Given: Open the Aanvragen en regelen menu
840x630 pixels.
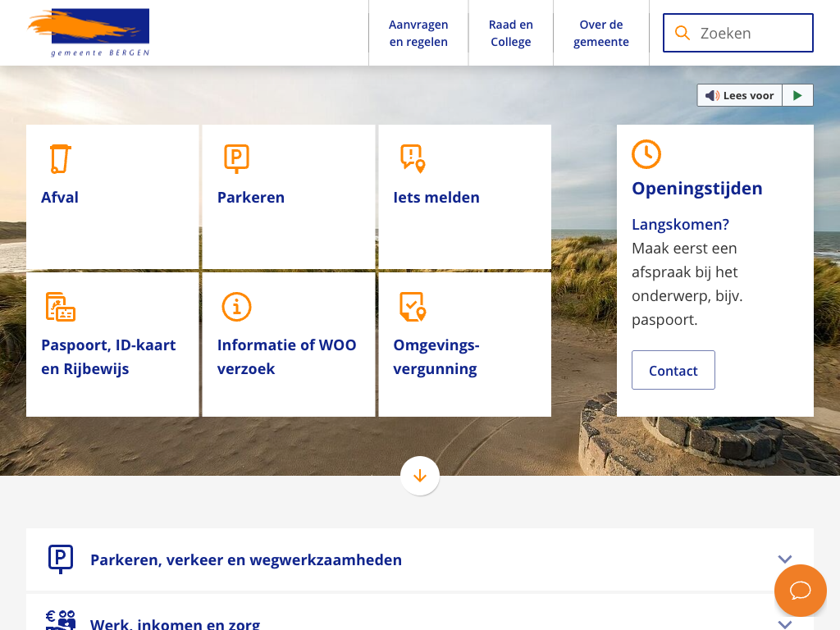Looking at the screenshot, I should (x=418, y=33).
